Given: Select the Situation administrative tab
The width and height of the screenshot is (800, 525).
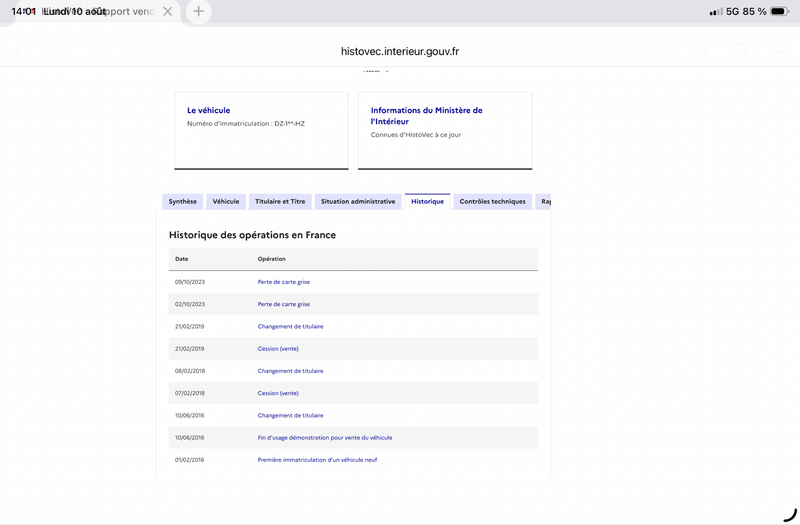Looking at the screenshot, I should click(358, 202).
